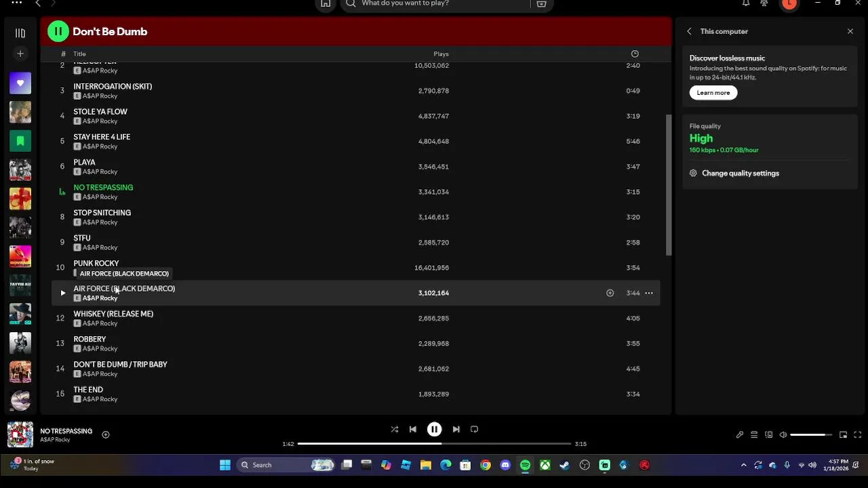Select the INTERROGATION (SKIT) track title
Viewport: 868px width, 488px height.
pyautogui.click(x=113, y=87)
